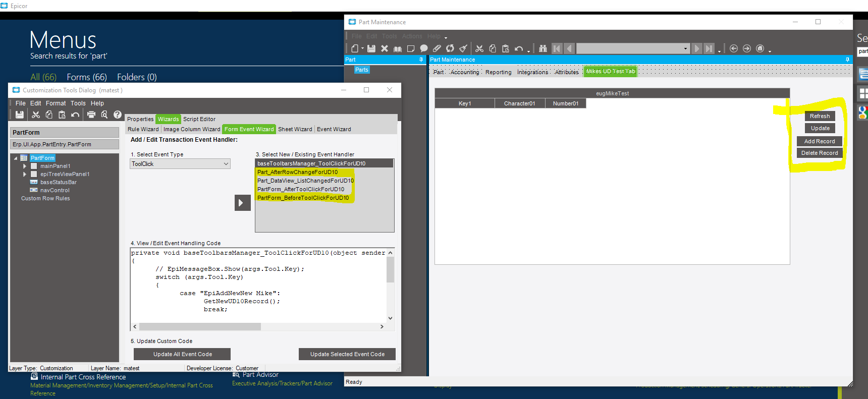Open the Sheet Wizard tab
The height and width of the screenshot is (399, 868).
(295, 129)
